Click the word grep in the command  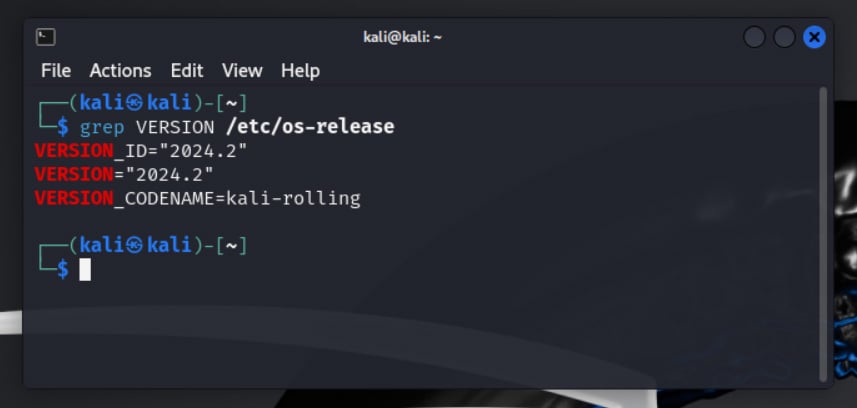[102, 127]
